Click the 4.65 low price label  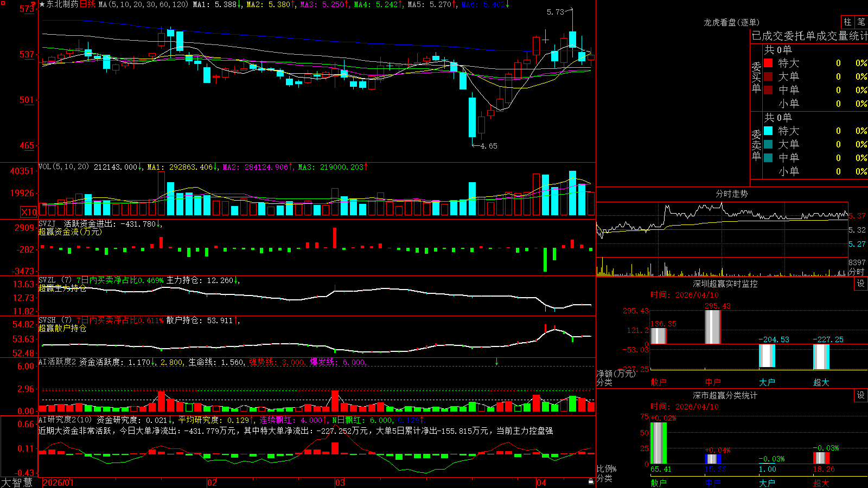click(489, 146)
